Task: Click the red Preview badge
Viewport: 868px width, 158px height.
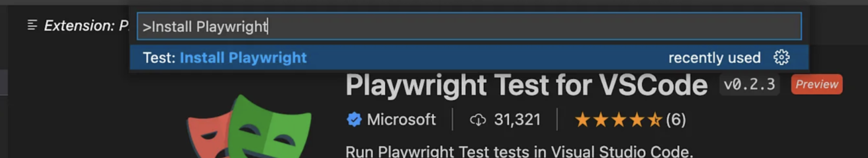Action: (816, 84)
